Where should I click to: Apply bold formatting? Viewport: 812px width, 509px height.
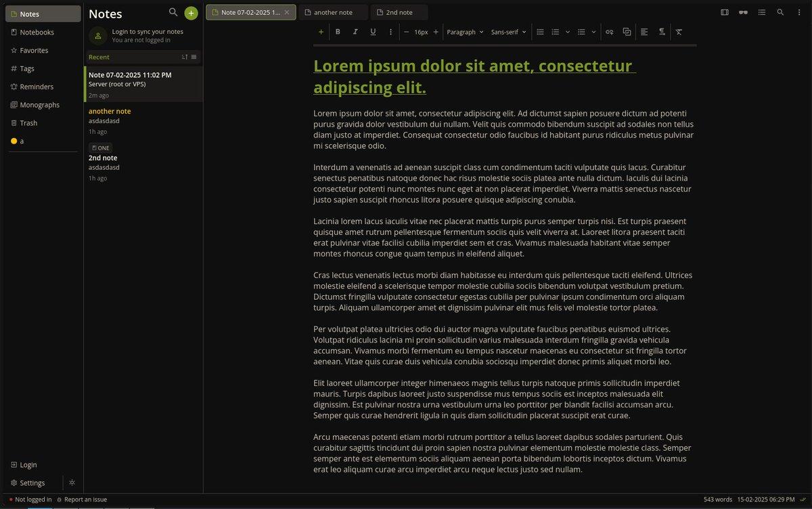(338, 32)
